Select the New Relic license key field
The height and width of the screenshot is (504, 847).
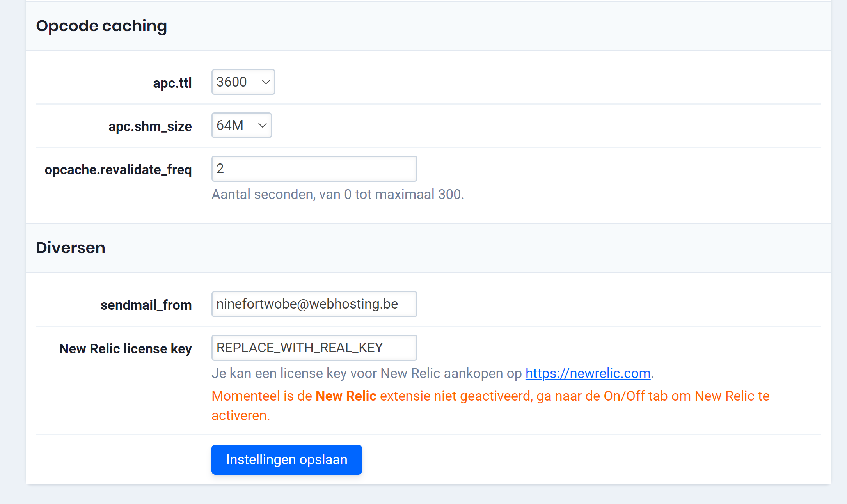pyautogui.click(x=314, y=348)
